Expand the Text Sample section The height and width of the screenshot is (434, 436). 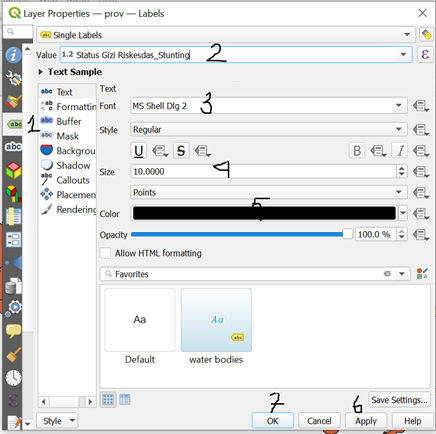[x=40, y=72]
